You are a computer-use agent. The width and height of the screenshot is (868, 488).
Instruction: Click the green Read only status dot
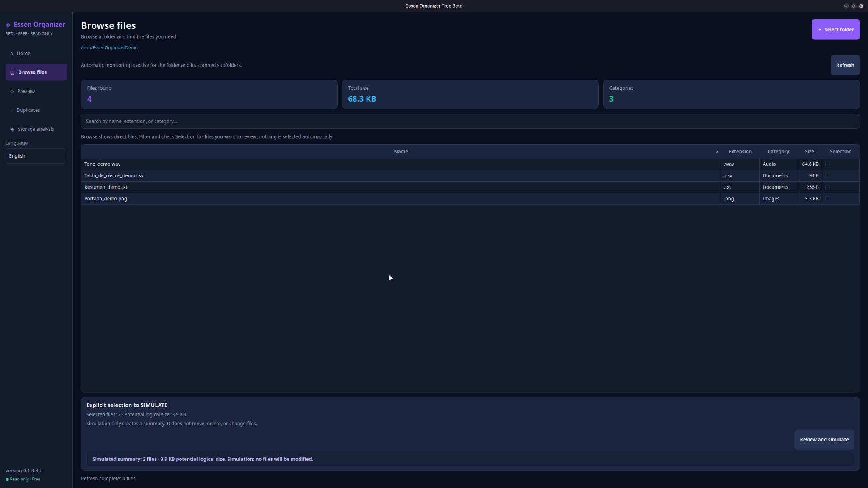(7, 480)
